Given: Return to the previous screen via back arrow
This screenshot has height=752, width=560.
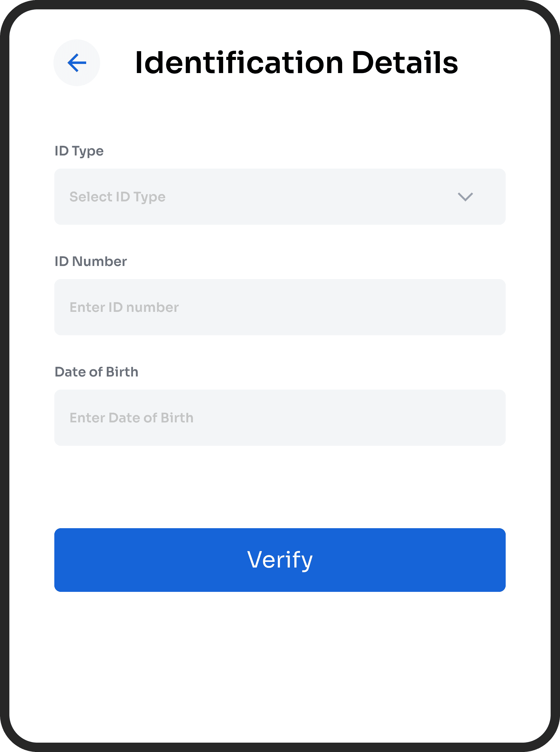Looking at the screenshot, I should click(x=76, y=63).
